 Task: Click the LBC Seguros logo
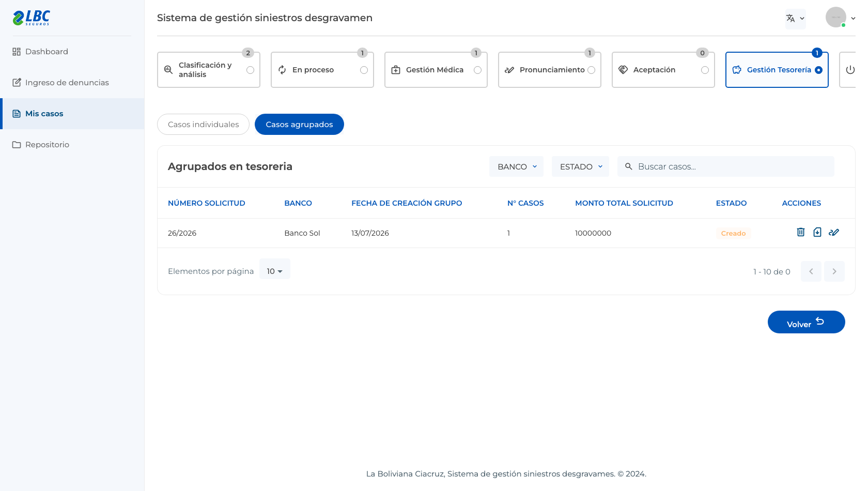[x=32, y=18]
